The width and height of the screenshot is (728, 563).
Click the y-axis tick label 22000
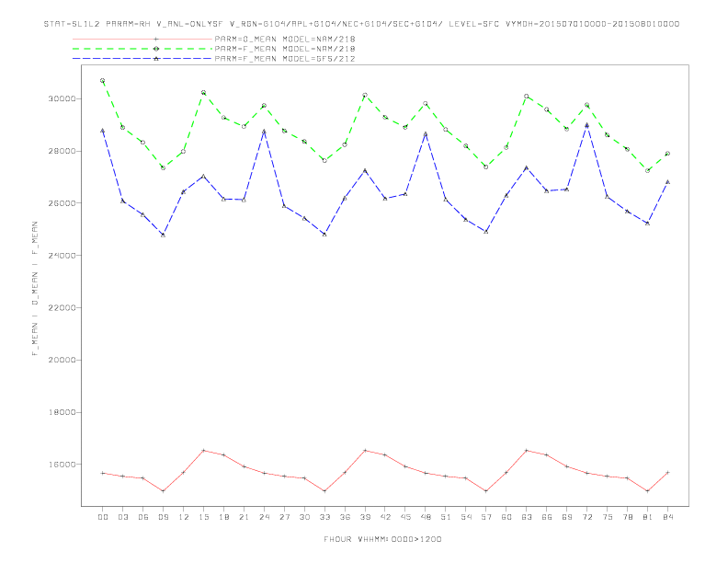(62, 308)
